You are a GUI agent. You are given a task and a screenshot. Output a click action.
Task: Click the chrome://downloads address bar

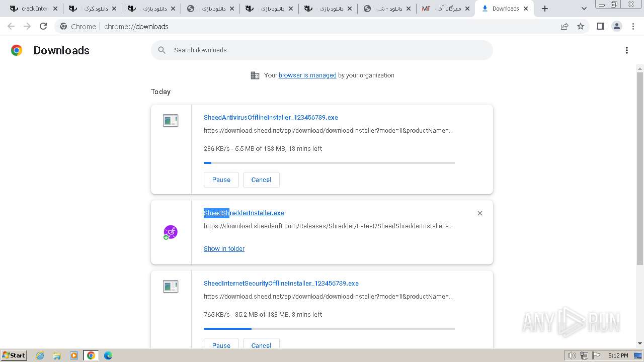click(322, 26)
